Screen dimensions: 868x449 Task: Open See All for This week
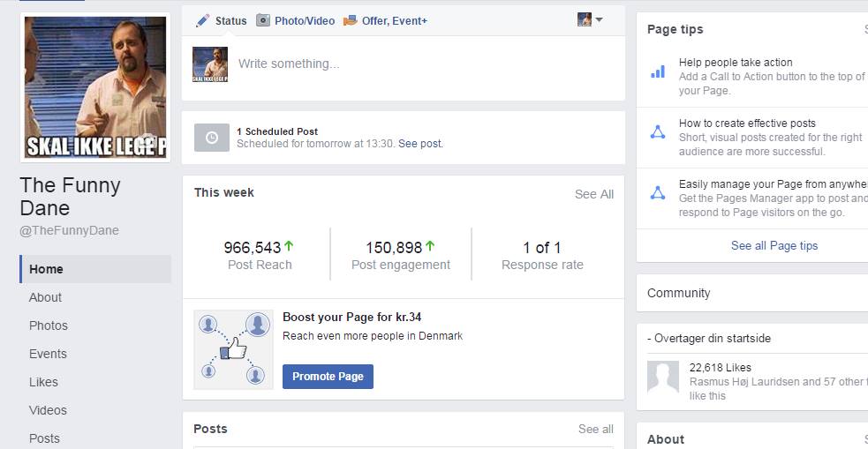click(x=593, y=194)
